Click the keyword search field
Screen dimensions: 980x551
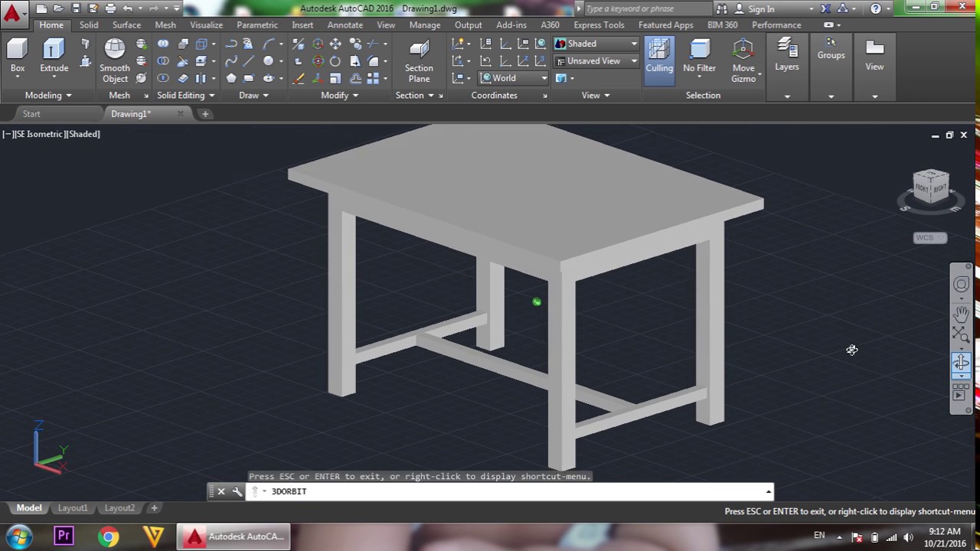648,8
